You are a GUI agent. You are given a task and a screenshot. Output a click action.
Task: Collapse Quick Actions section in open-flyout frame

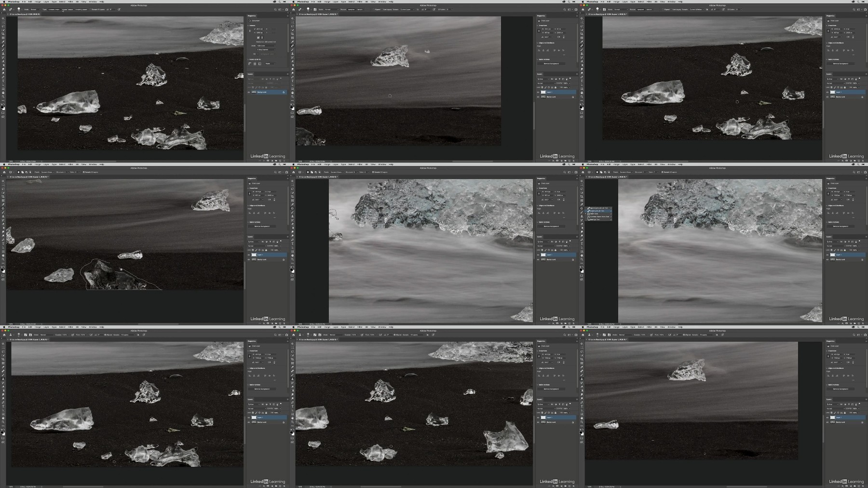(827, 222)
